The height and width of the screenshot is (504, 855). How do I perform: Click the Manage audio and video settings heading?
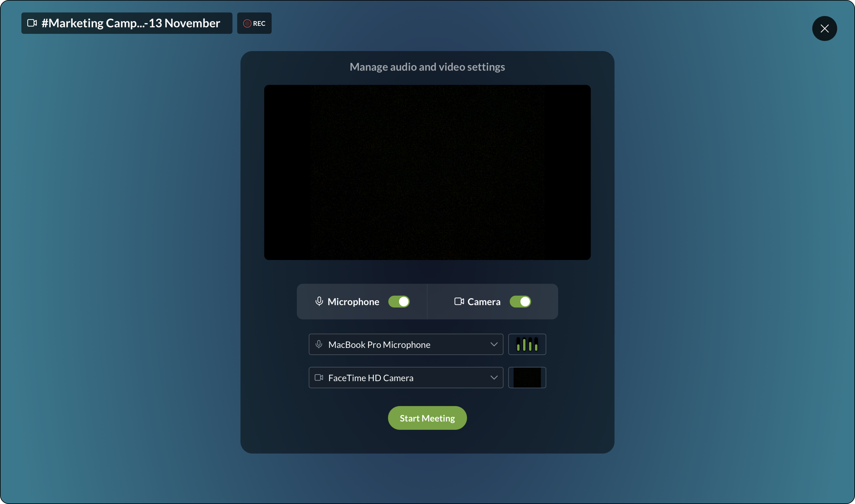tap(427, 67)
